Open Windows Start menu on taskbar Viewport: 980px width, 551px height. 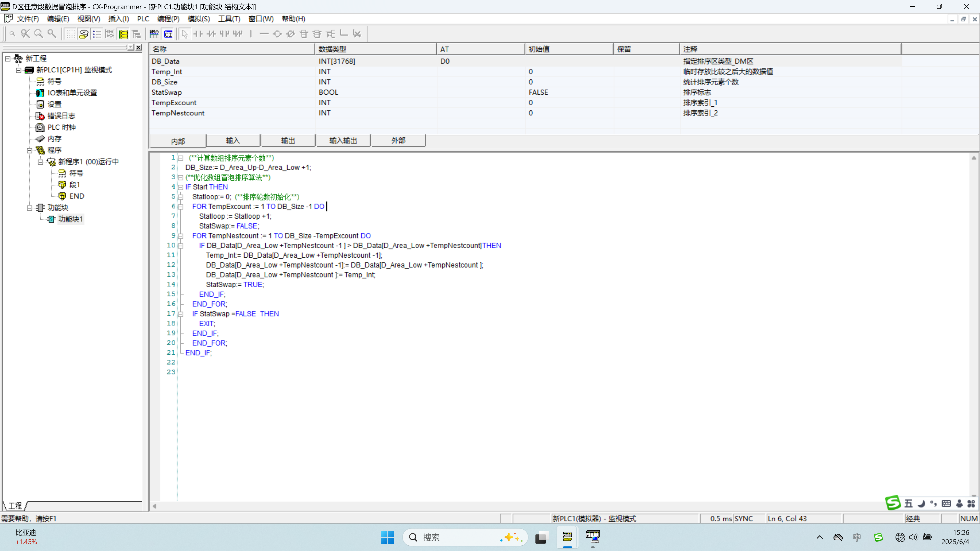click(x=387, y=537)
